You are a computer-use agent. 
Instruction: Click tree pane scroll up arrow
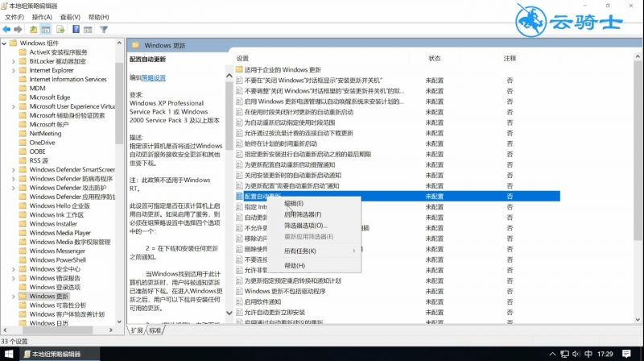pyautogui.click(x=119, y=43)
